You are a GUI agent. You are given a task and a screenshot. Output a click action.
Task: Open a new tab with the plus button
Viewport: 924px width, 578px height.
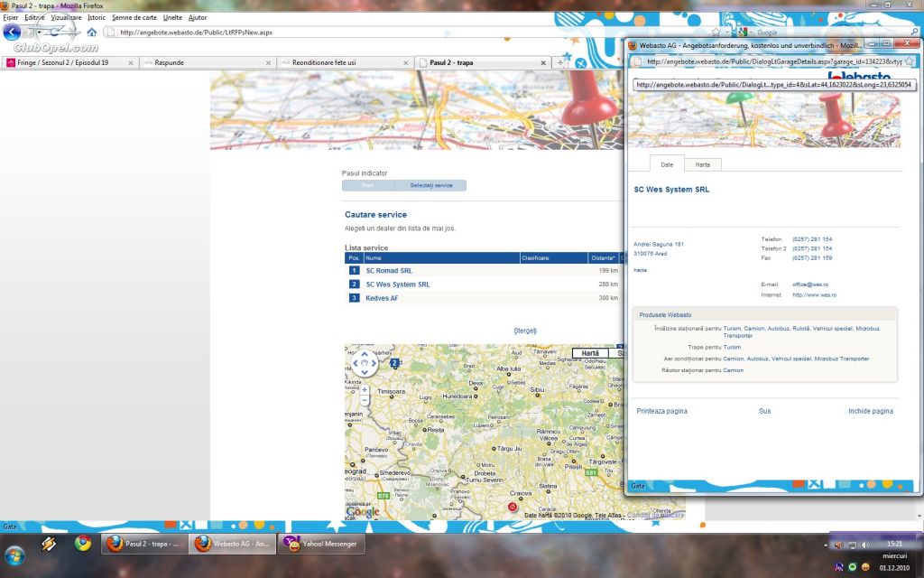(x=560, y=62)
